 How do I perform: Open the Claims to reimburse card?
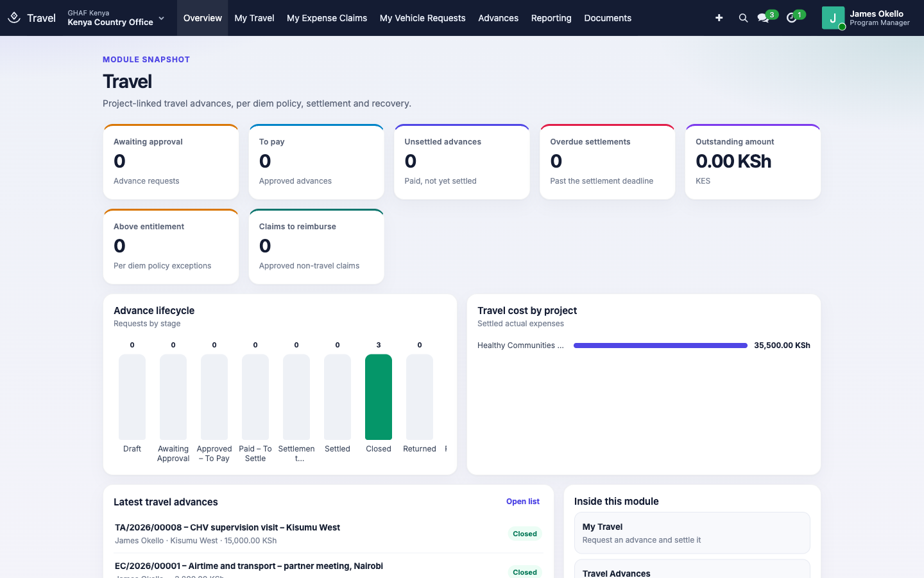(x=316, y=247)
